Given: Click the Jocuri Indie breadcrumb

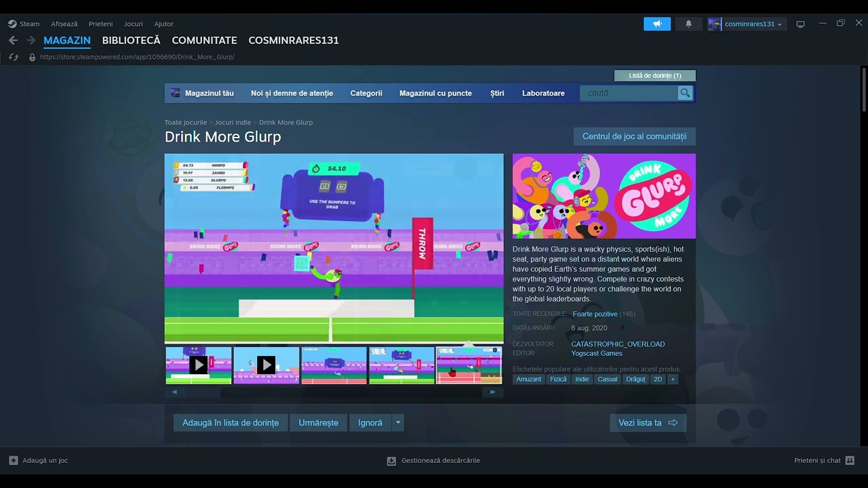Looking at the screenshot, I should coord(233,123).
